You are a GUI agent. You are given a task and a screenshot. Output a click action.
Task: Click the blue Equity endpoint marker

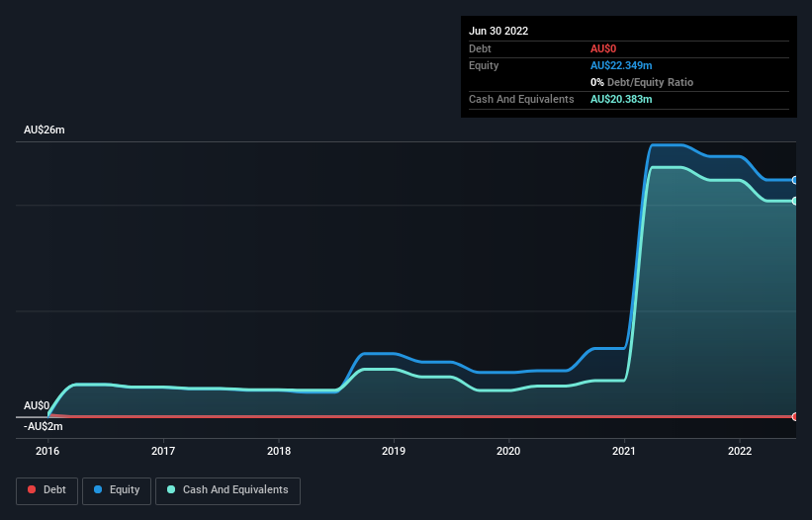pos(795,180)
